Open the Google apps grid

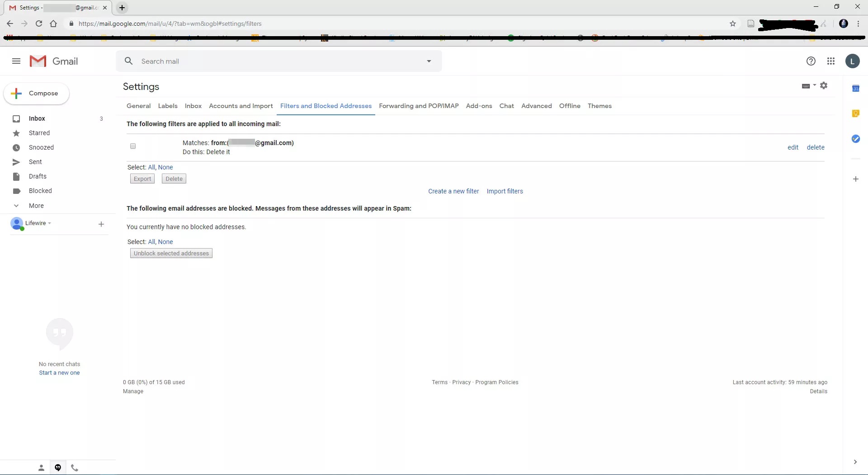point(831,61)
